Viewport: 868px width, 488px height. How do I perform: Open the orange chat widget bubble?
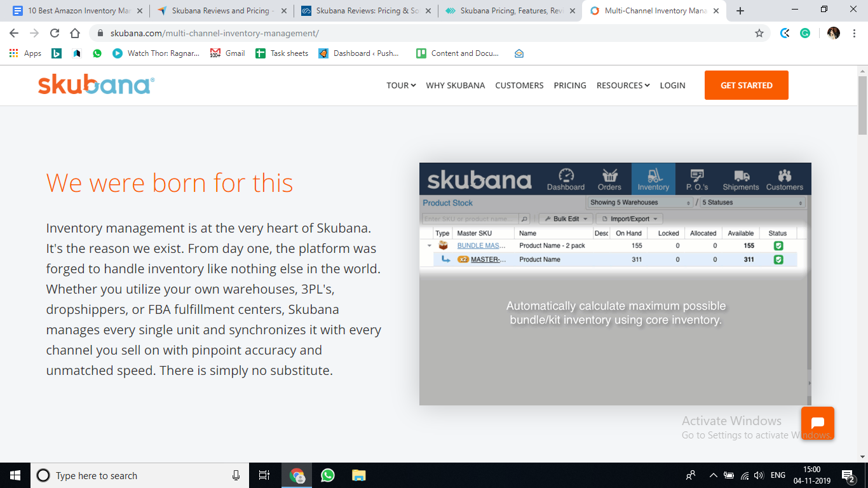pos(818,423)
